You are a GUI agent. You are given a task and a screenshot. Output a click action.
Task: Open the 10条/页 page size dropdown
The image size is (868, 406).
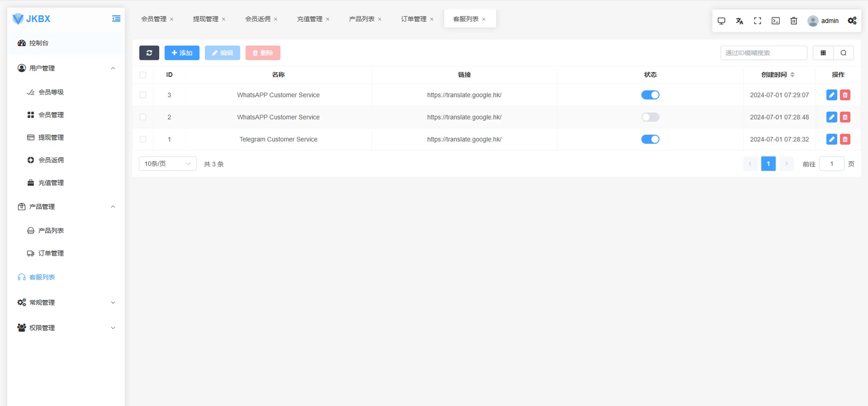(168, 164)
